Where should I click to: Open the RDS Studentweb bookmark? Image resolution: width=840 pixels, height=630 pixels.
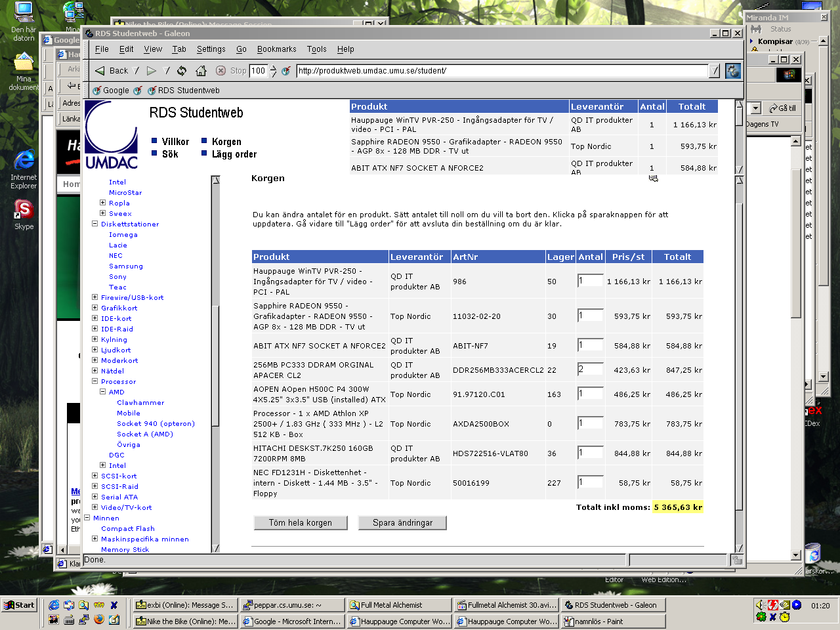tap(184, 91)
